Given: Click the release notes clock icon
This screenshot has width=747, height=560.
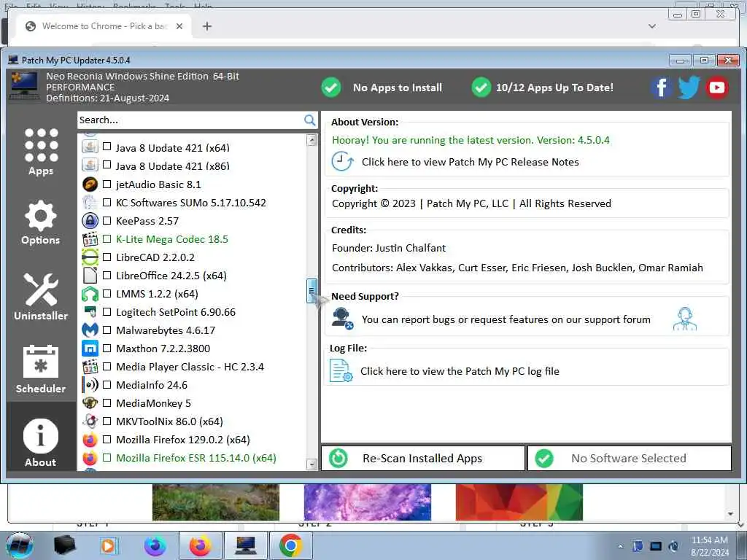Looking at the screenshot, I should point(342,161).
